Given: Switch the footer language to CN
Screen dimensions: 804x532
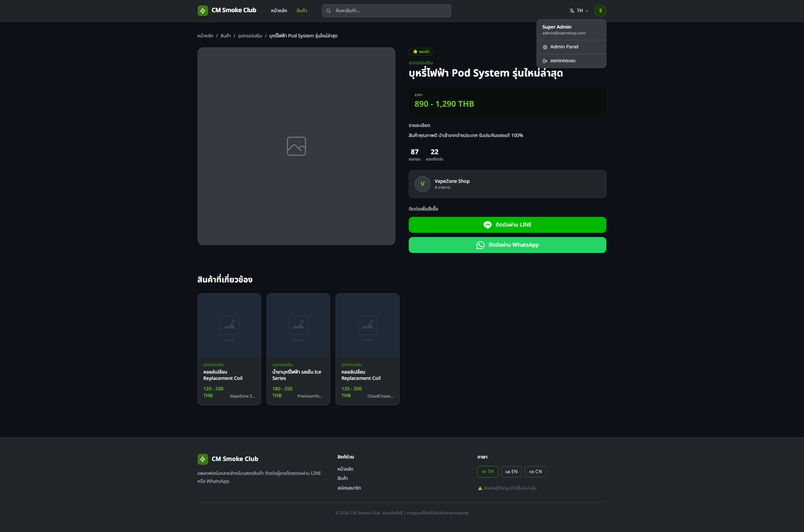Looking at the screenshot, I should pos(535,472).
